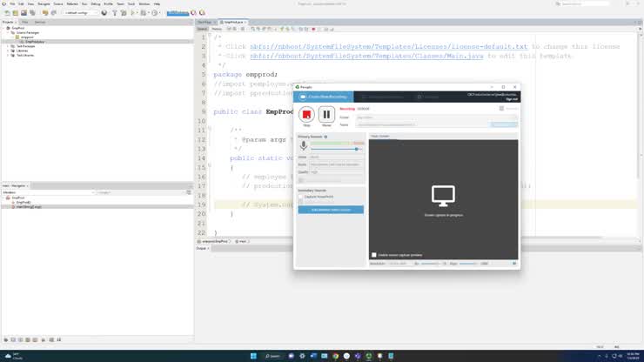This screenshot has width=644, height=362.
Task: Click the large monitor screen capture icon
Action: click(x=443, y=195)
